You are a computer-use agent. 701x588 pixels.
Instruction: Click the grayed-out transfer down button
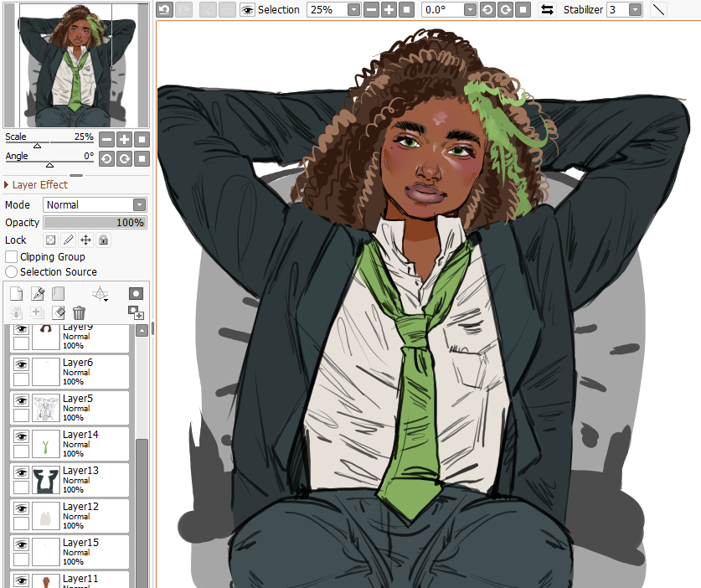tap(16, 312)
